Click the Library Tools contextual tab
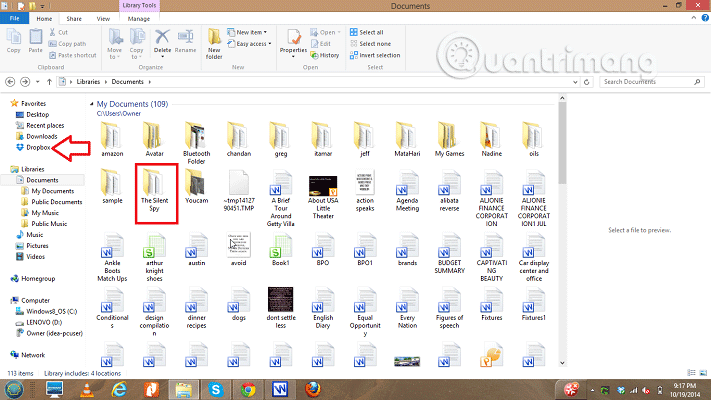The image size is (711, 400). pyautogui.click(x=139, y=5)
